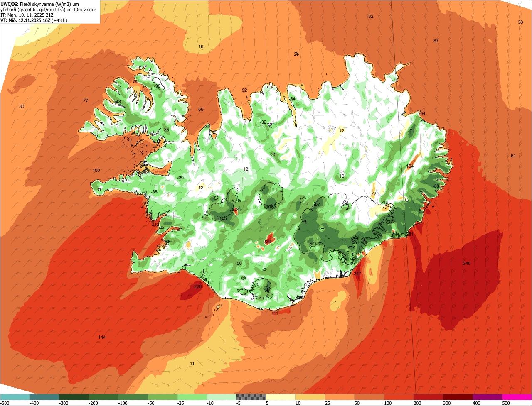532x406 pixels.
Task: Click the '500' label on the color scale
Action: [506, 403]
